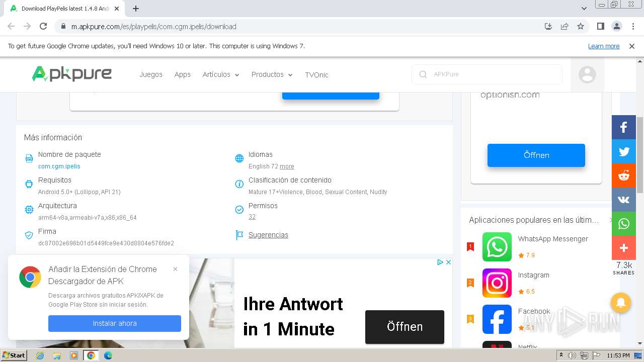Share on VK via sidebar

point(624,200)
